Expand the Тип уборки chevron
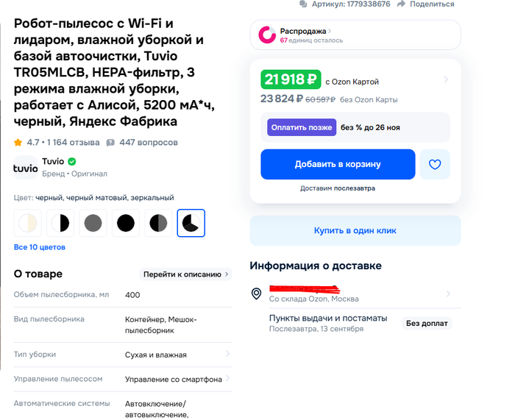 point(227,355)
